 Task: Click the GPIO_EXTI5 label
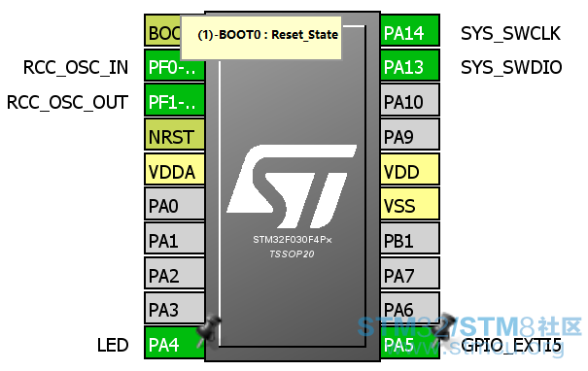(511, 346)
